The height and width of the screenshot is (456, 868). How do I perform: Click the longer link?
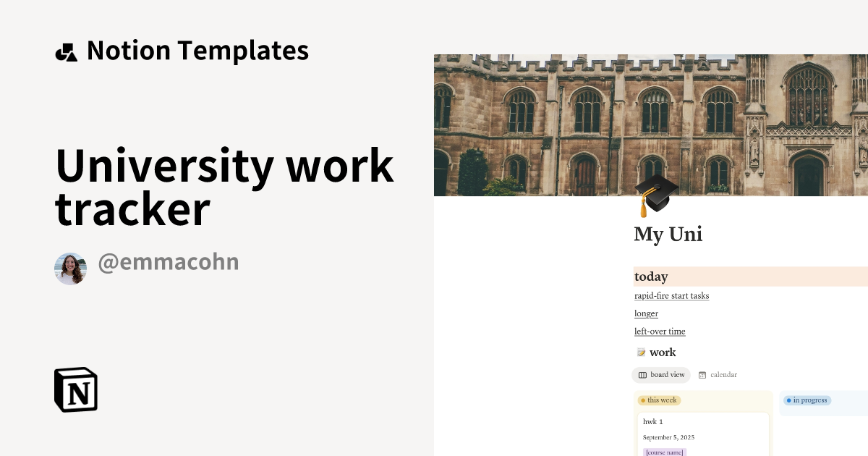point(646,313)
